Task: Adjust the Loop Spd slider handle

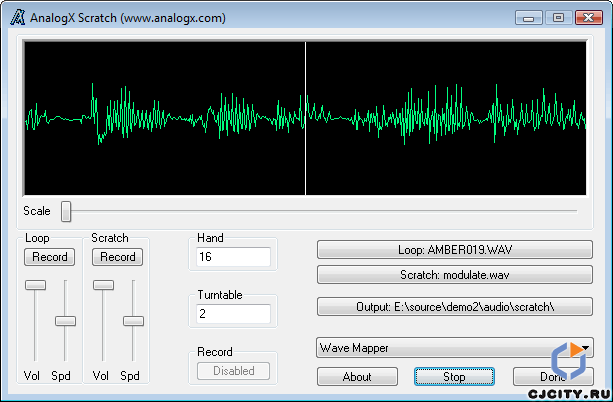Action: point(65,321)
